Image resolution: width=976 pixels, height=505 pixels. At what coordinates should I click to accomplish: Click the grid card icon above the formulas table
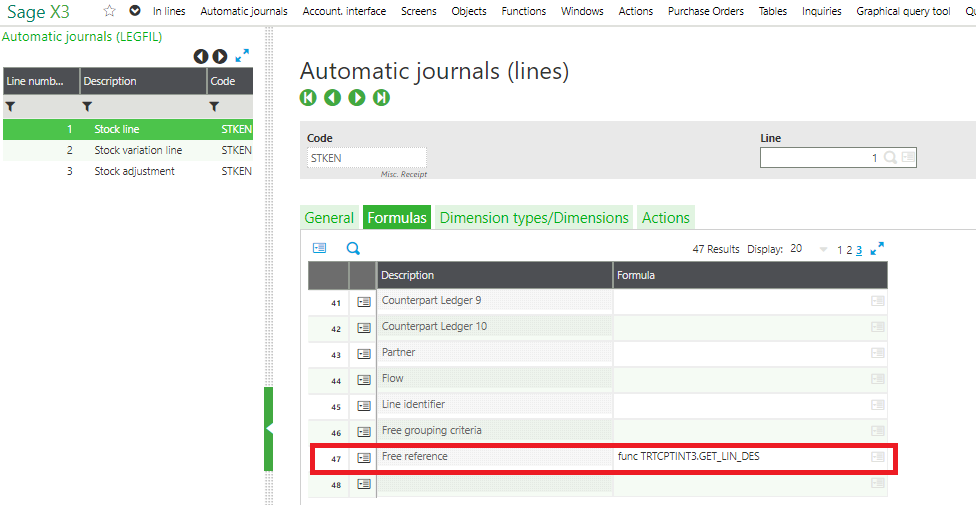319,248
